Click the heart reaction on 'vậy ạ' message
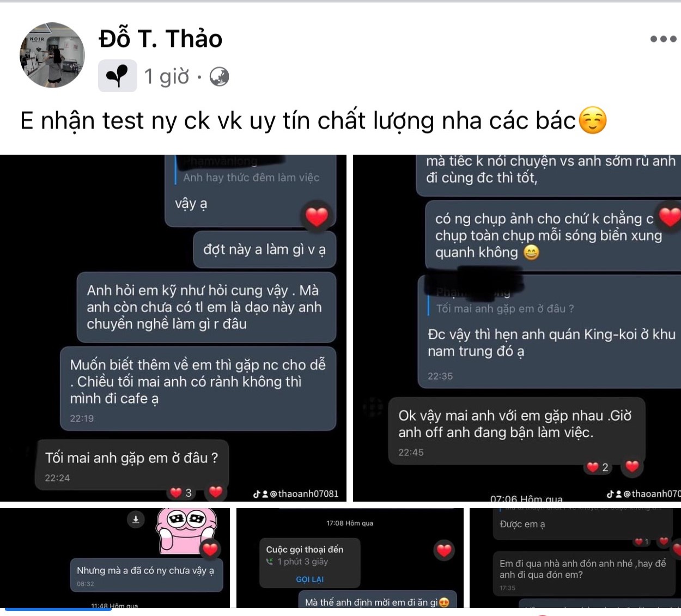Viewport: 681px width, 616px height. 317,217
